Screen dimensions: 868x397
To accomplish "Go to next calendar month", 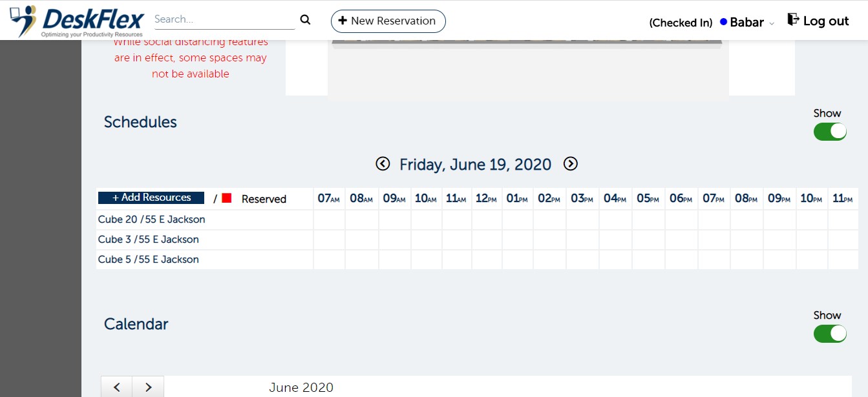I will tap(148, 387).
